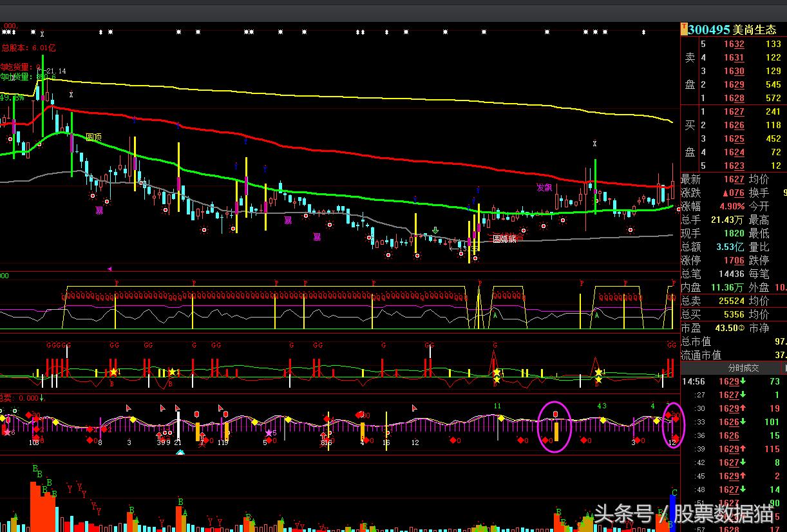Click the magenta 发飙 signal marker
This screenshot has width=787, height=532.
[544, 187]
